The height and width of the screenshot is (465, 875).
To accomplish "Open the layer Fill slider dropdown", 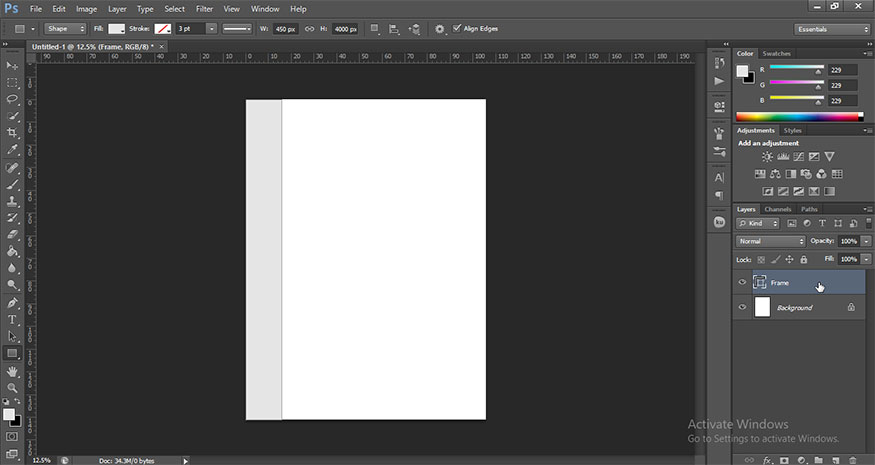I will pos(866,259).
